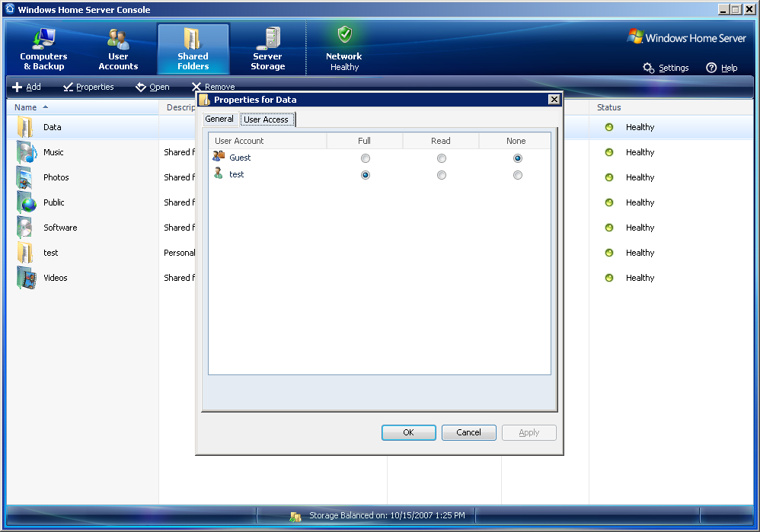Select the test folder icon in list

pyautogui.click(x=25, y=253)
